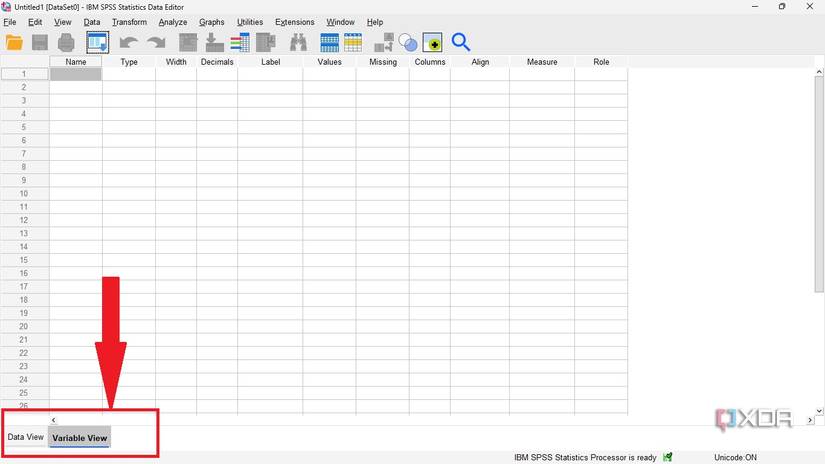825x464 pixels.
Task: Click 'IBM SPSS Statistics Processor is ready' status
Action: pyautogui.click(x=585, y=458)
